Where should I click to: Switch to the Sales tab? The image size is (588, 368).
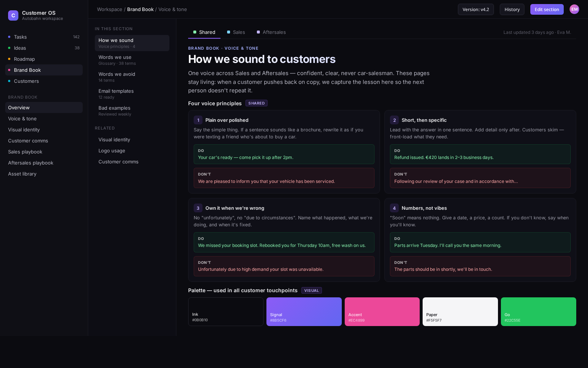click(x=236, y=32)
